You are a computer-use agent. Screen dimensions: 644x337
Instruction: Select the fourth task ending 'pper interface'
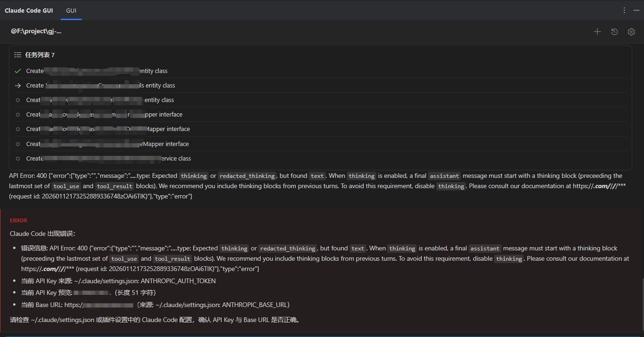(321, 115)
